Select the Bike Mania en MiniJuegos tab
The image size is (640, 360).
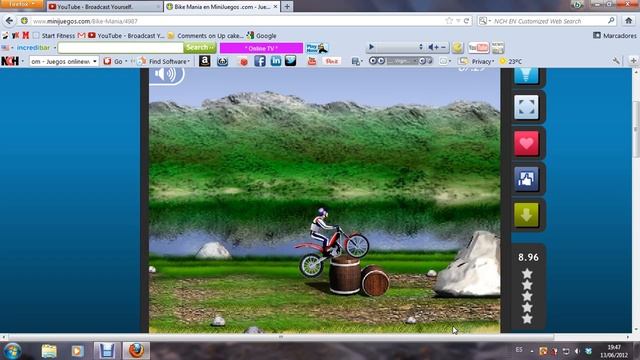tap(222, 7)
